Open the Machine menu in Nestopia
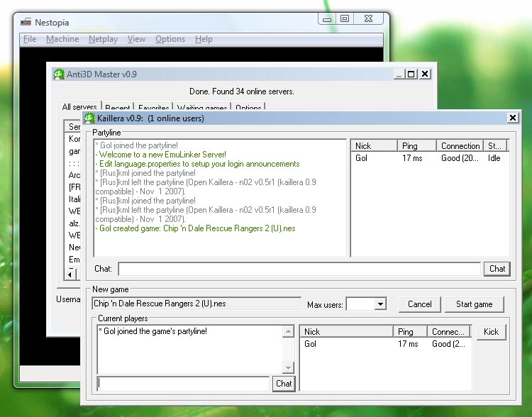The width and height of the screenshot is (532, 417). [62, 39]
